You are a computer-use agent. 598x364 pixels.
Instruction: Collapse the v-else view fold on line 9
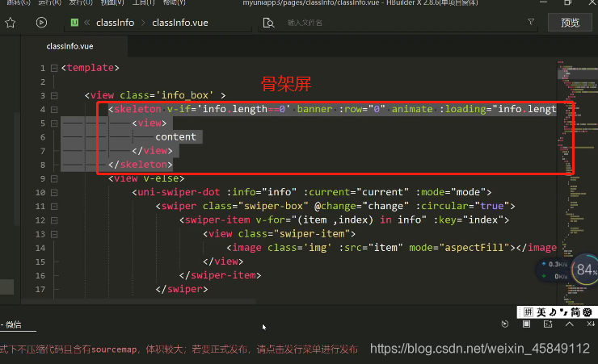point(54,178)
